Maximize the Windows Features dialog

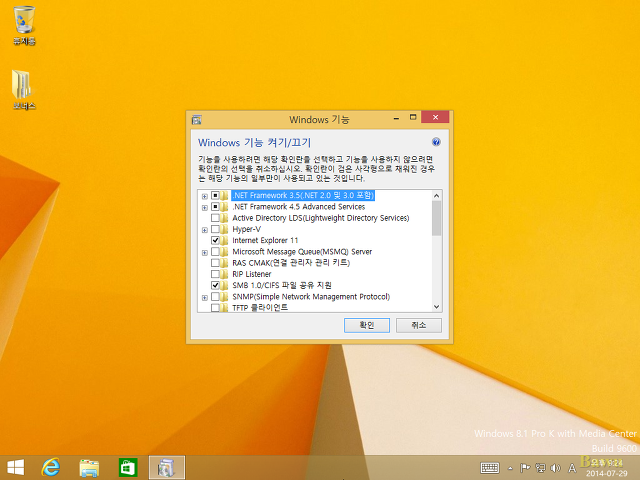(413, 118)
